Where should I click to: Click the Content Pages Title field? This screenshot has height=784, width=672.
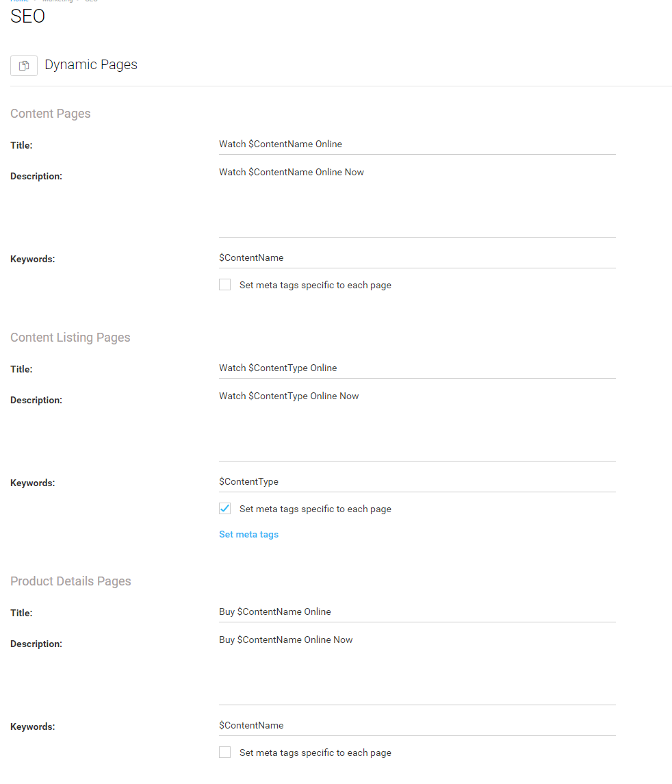click(417, 144)
